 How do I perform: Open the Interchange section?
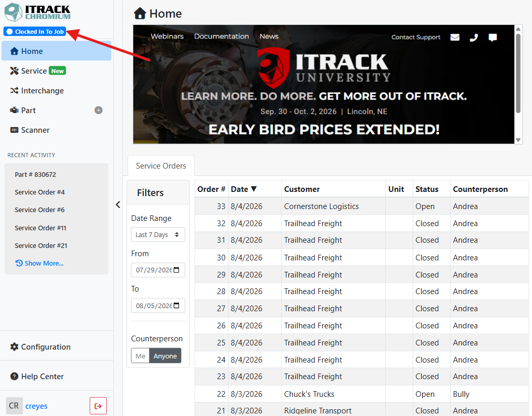click(37, 91)
